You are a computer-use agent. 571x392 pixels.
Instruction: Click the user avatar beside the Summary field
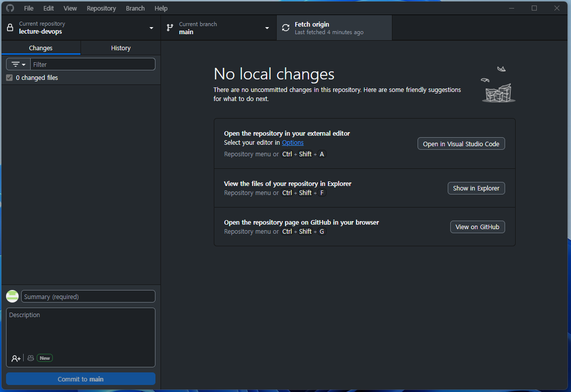pos(13,297)
